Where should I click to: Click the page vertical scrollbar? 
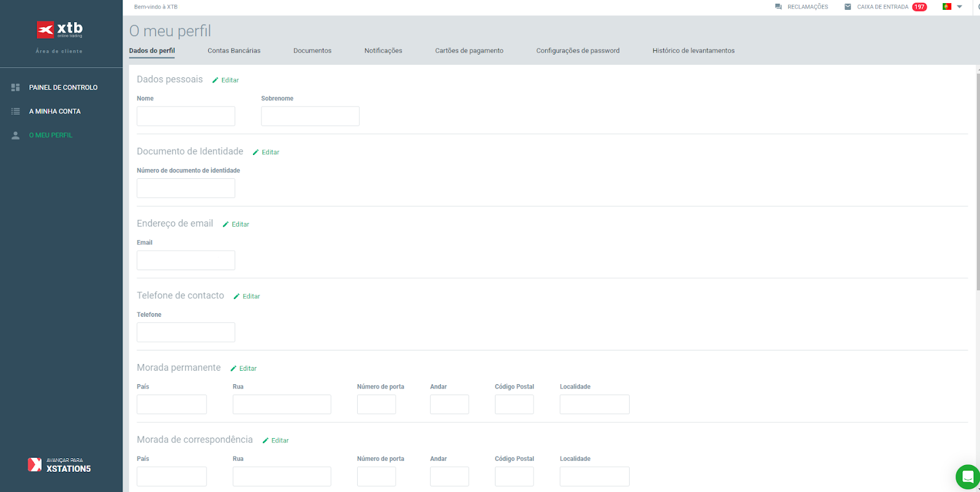(978, 184)
